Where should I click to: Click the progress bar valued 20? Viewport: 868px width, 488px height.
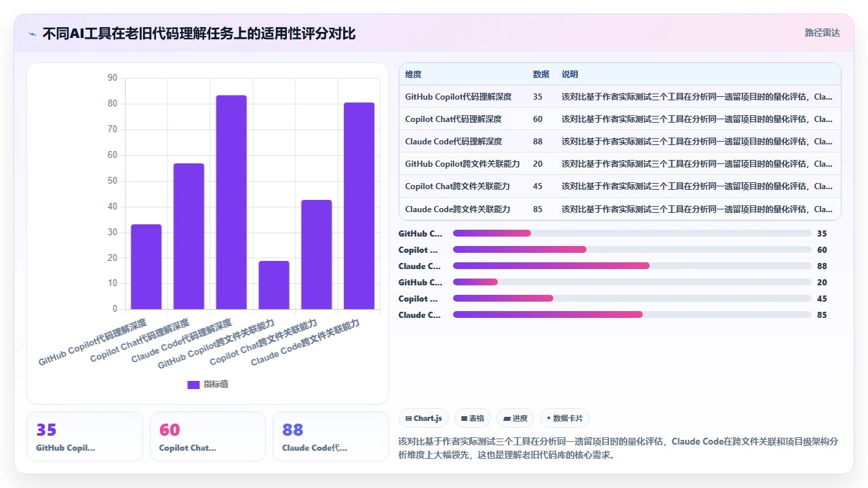tap(632, 282)
